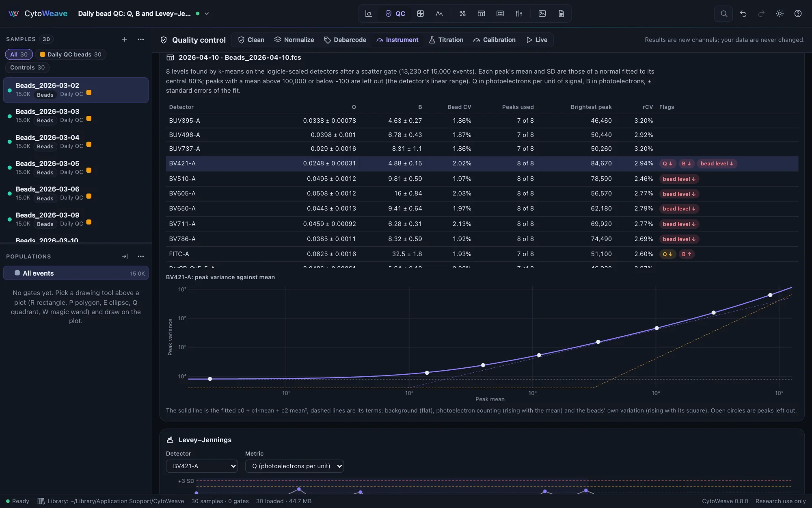Switch to the Calibration tab

tap(495, 39)
